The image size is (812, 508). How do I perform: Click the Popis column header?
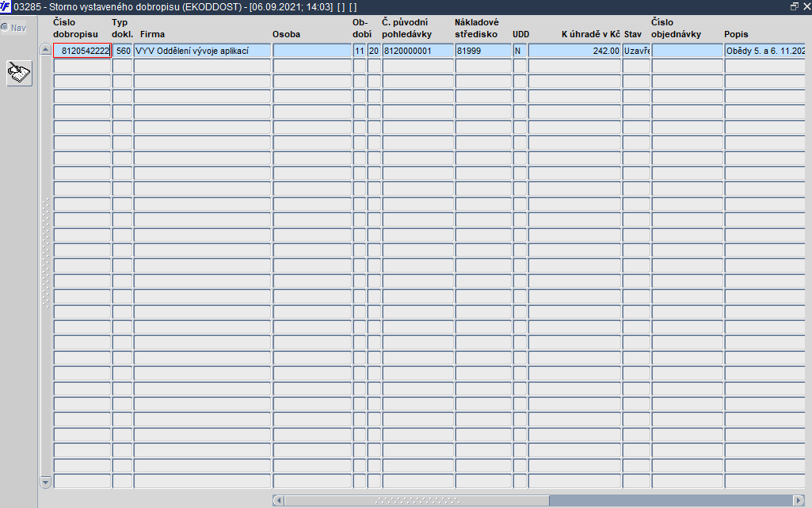[736, 34]
